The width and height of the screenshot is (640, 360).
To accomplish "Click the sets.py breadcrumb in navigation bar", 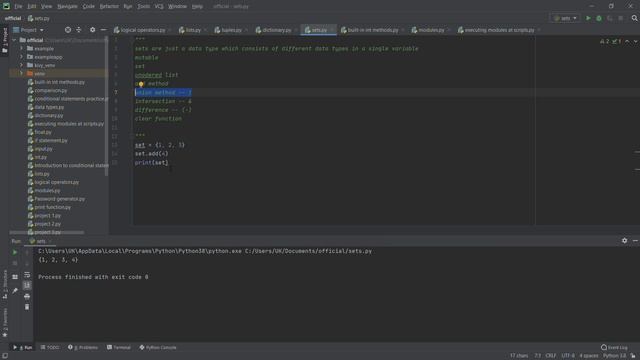I will 39,18.
